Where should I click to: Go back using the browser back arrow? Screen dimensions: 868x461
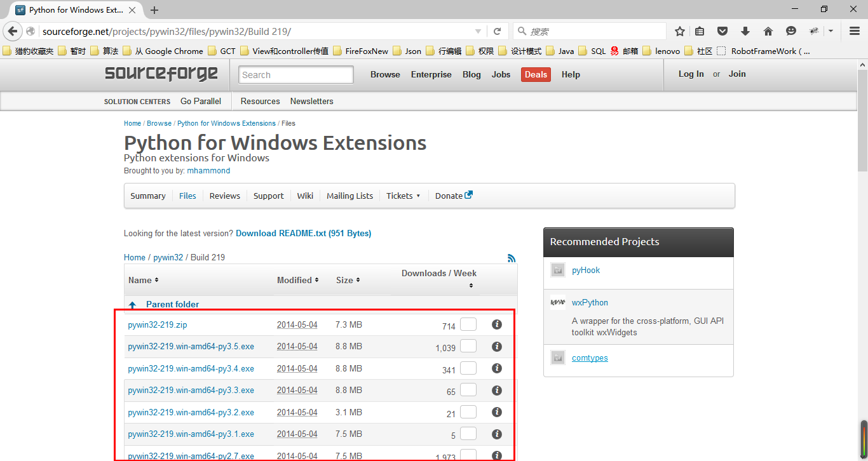(12, 31)
